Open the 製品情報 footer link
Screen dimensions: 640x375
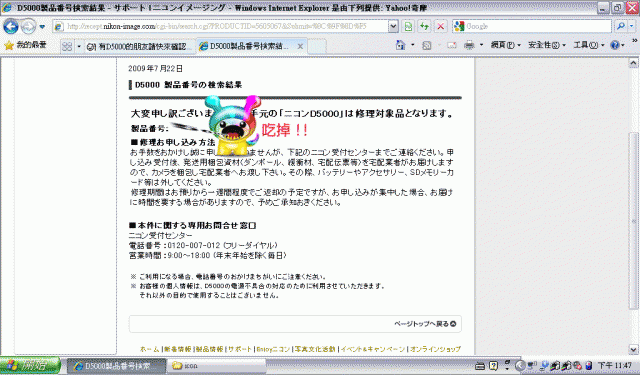click(x=209, y=349)
